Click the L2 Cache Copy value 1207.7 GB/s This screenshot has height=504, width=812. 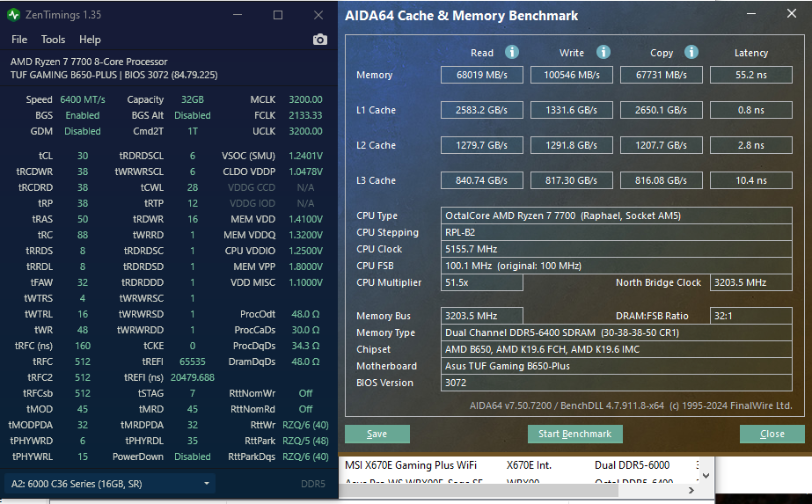point(662,145)
